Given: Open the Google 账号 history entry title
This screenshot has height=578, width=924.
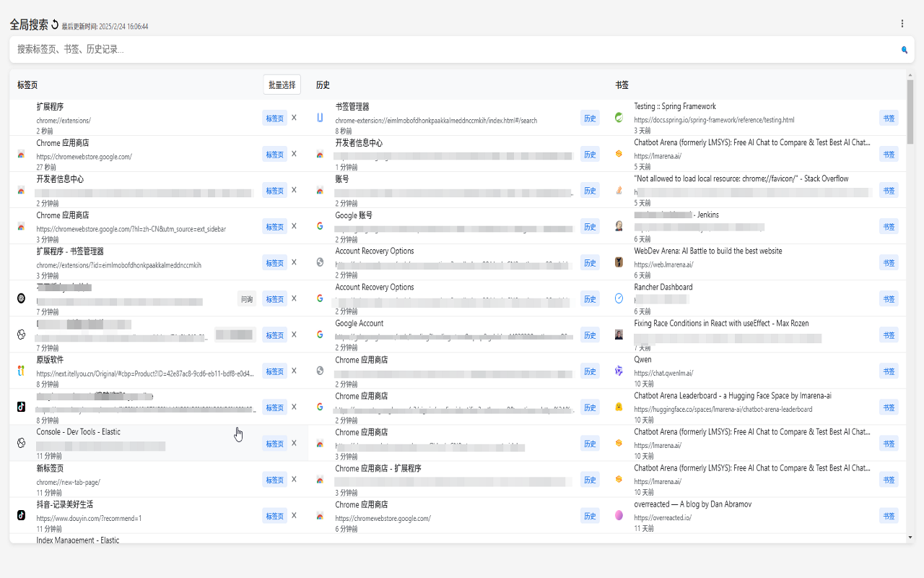Looking at the screenshot, I should point(354,215).
